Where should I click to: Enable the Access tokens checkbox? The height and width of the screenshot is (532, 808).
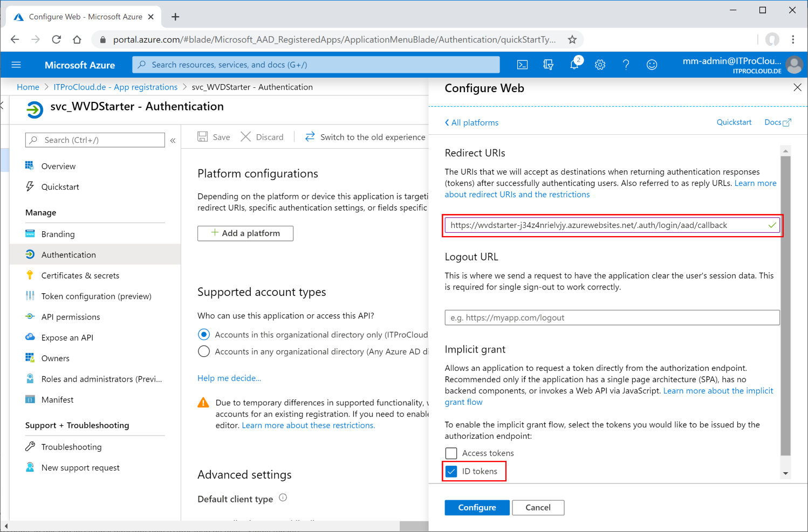coord(451,453)
